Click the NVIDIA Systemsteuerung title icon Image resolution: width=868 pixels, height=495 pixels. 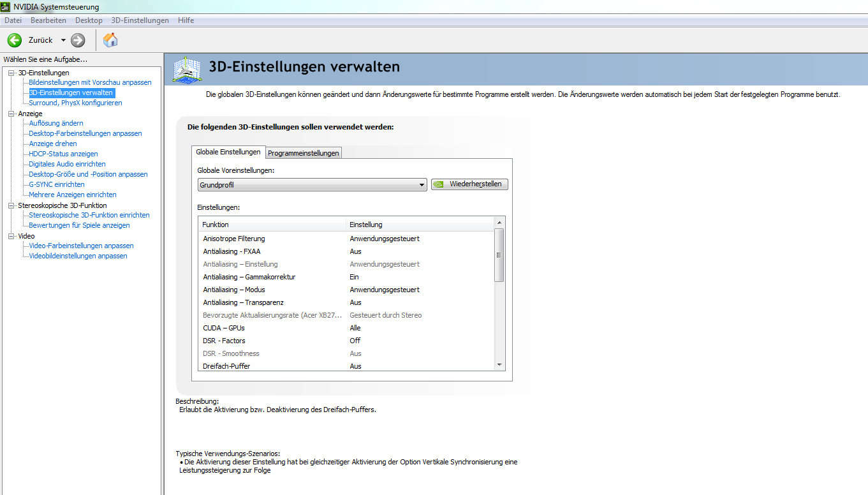(6, 6)
